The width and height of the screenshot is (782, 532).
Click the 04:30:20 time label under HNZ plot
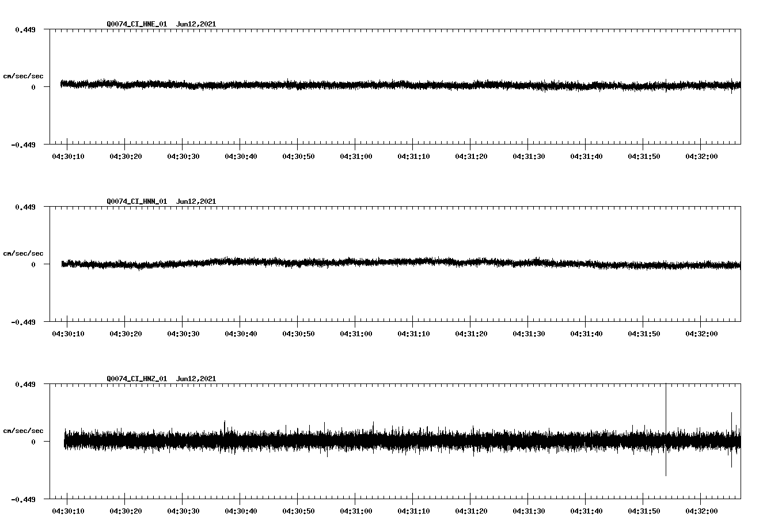(126, 511)
